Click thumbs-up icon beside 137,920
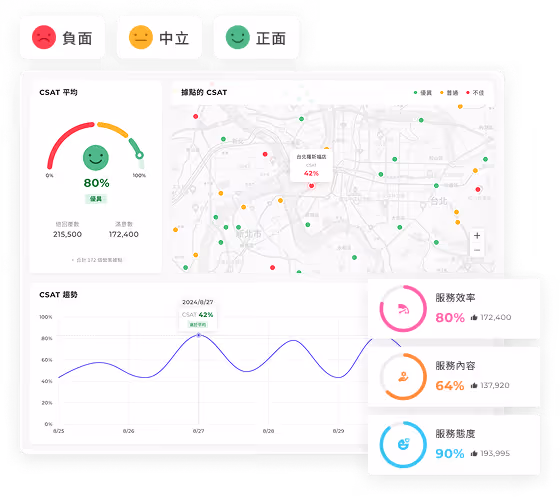 coord(474,385)
